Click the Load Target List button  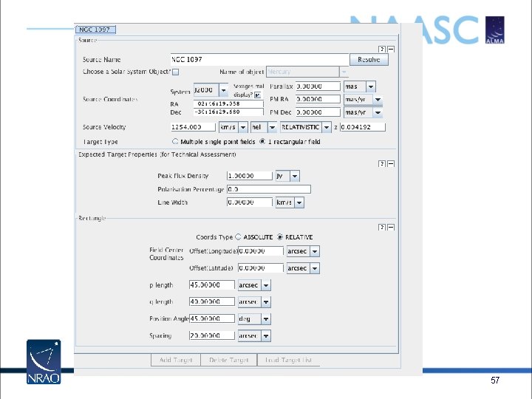click(288, 360)
